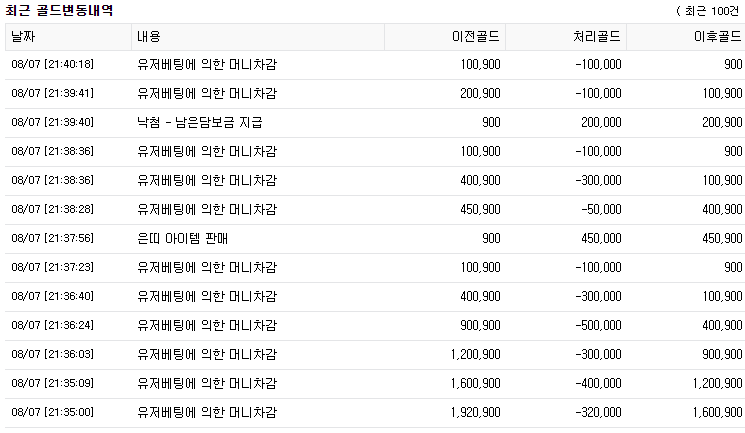Click the 08/07 [21:40:18] date cell
The height and width of the screenshot is (433, 745).
point(52,64)
